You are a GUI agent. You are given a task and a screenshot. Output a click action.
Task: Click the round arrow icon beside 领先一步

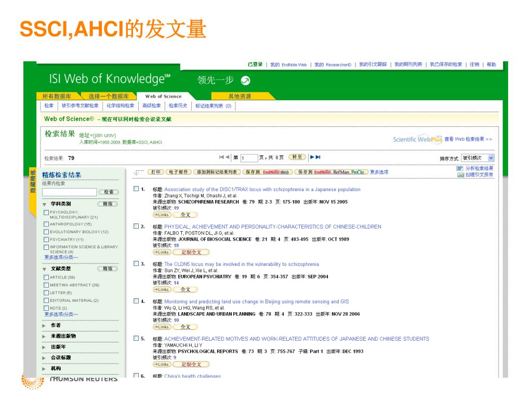coord(245,81)
